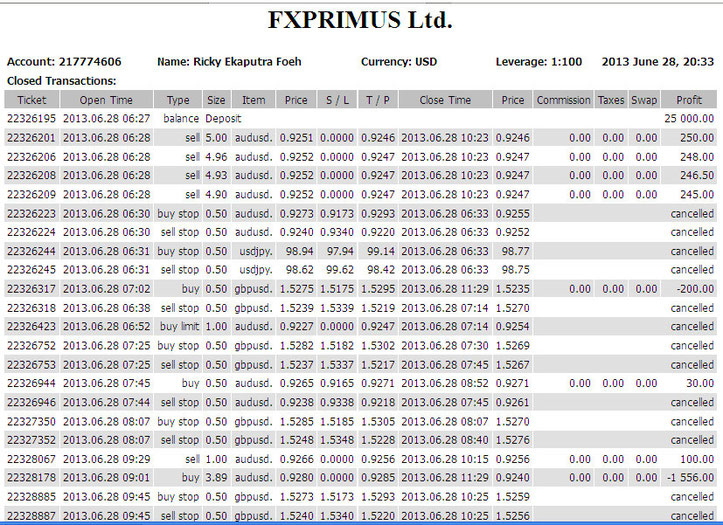Click the Taxes column header
The image size is (723, 525).
pos(611,100)
